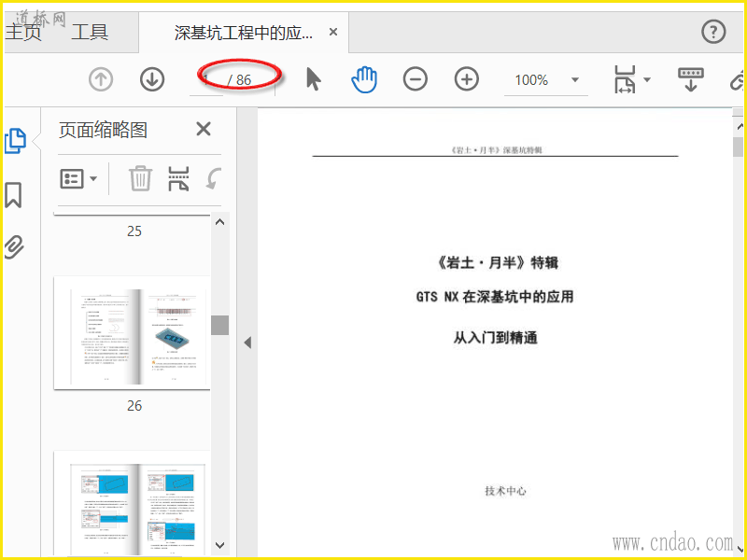Image resolution: width=747 pixels, height=560 pixels.
Task: Click the thumbnail panel scrollbar handle
Action: 220,325
